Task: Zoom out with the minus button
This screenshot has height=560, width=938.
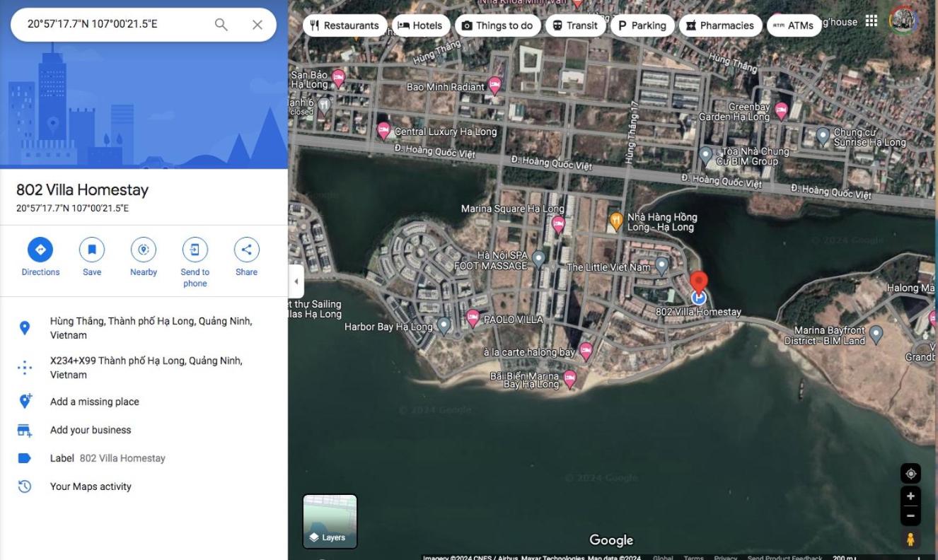Action: pyautogui.click(x=910, y=516)
